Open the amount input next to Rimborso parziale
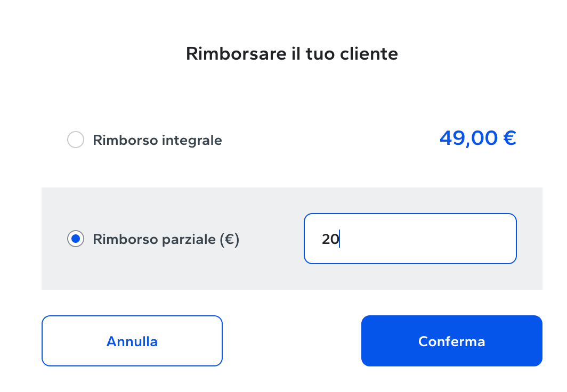Screen dimensions: 567x392 point(410,238)
